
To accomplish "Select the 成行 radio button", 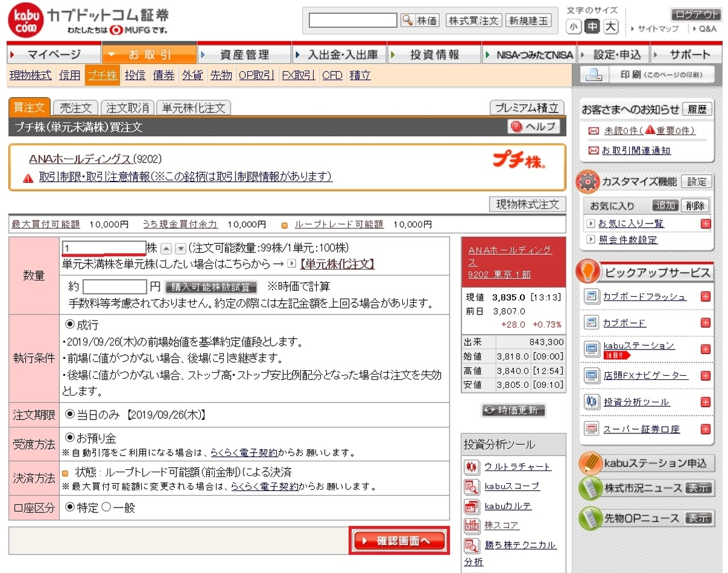I will (69, 324).
